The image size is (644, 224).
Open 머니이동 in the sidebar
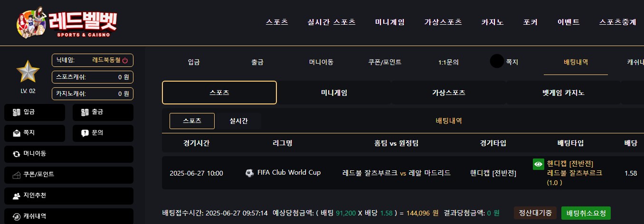[x=69, y=154]
